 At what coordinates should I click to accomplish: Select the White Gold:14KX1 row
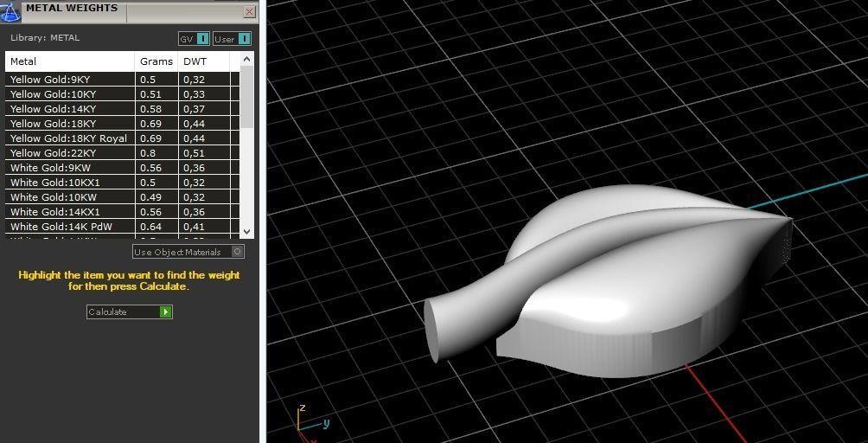[123, 211]
